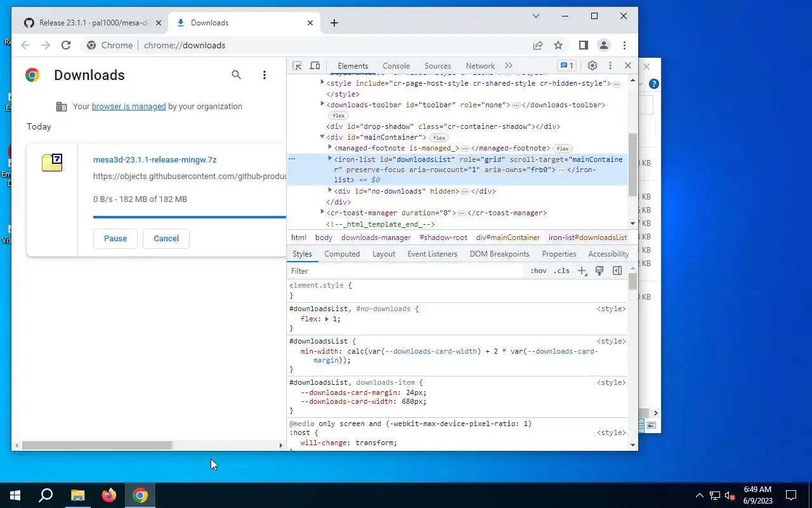This screenshot has height=508, width=812.
Task: Open the Chrome profile avatar
Action: (x=604, y=45)
